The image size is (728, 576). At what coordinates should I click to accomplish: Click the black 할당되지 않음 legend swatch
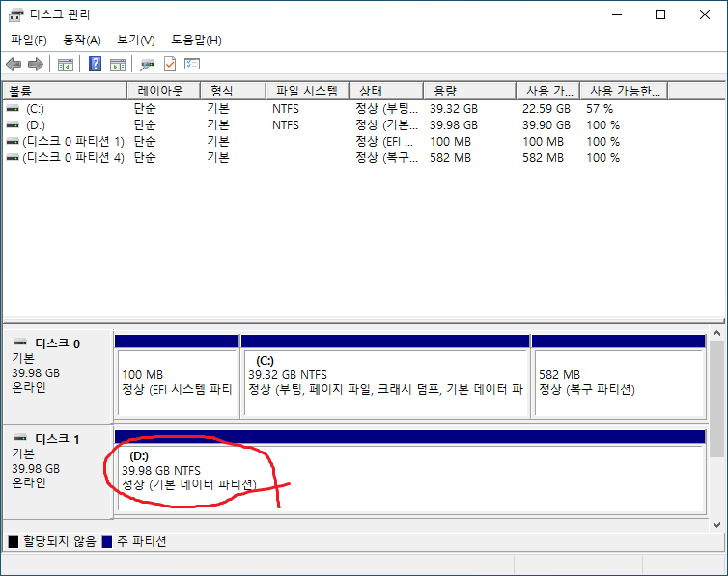[x=14, y=541]
